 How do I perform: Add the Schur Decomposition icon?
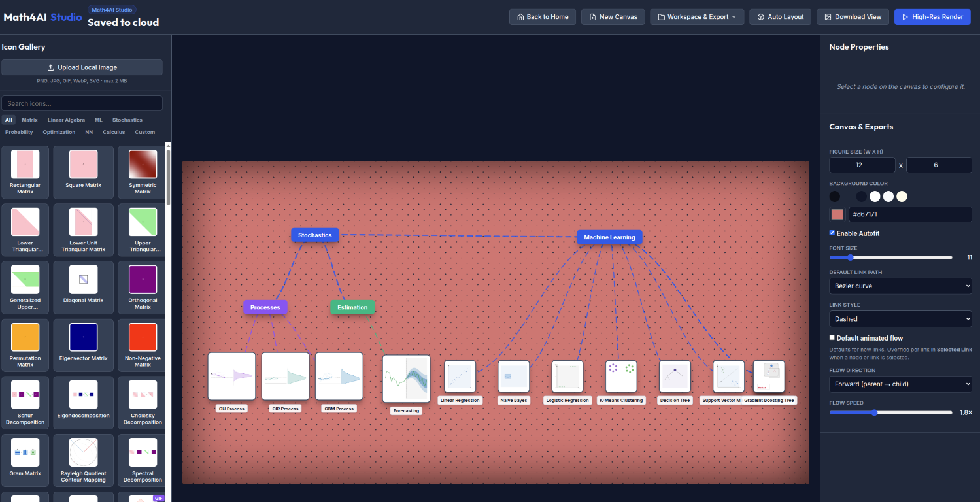coord(25,403)
